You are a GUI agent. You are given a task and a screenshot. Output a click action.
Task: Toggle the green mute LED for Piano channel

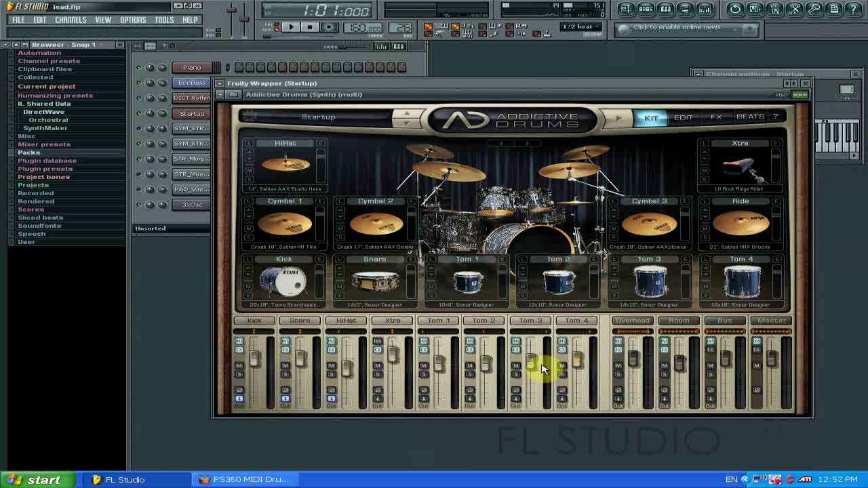[138, 68]
